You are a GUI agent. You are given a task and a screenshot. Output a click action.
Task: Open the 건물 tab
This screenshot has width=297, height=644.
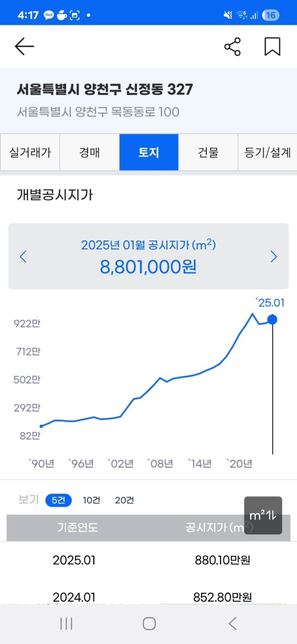click(x=208, y=152)
